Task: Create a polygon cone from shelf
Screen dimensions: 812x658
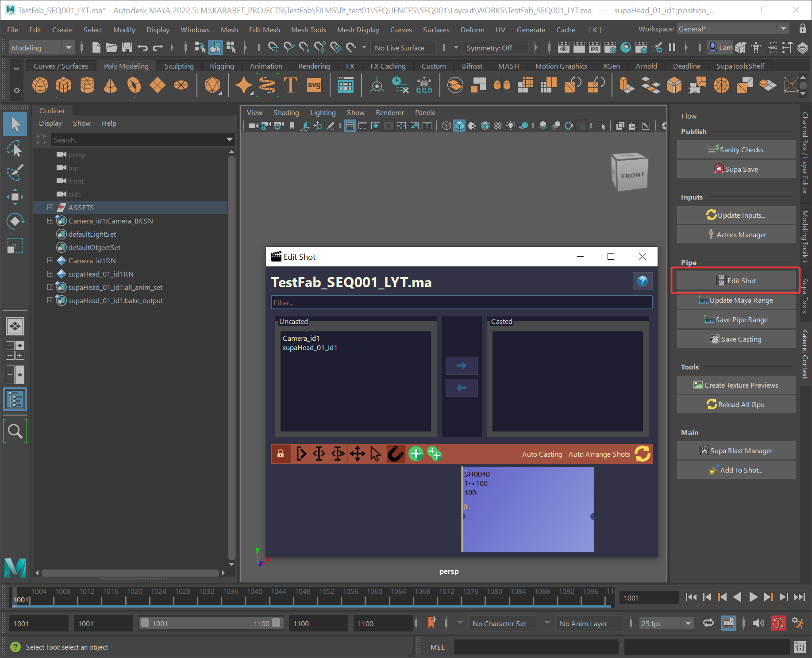Action: pos(110,85)
